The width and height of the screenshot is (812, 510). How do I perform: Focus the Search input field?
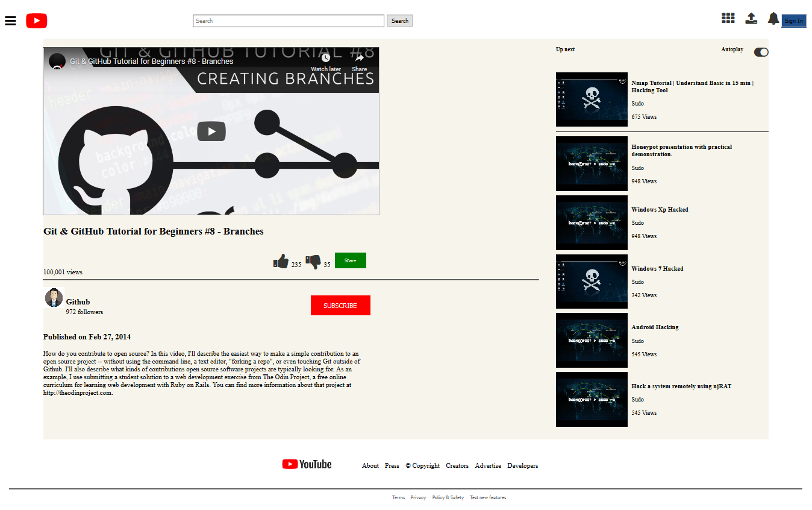(x=289, y=21)
